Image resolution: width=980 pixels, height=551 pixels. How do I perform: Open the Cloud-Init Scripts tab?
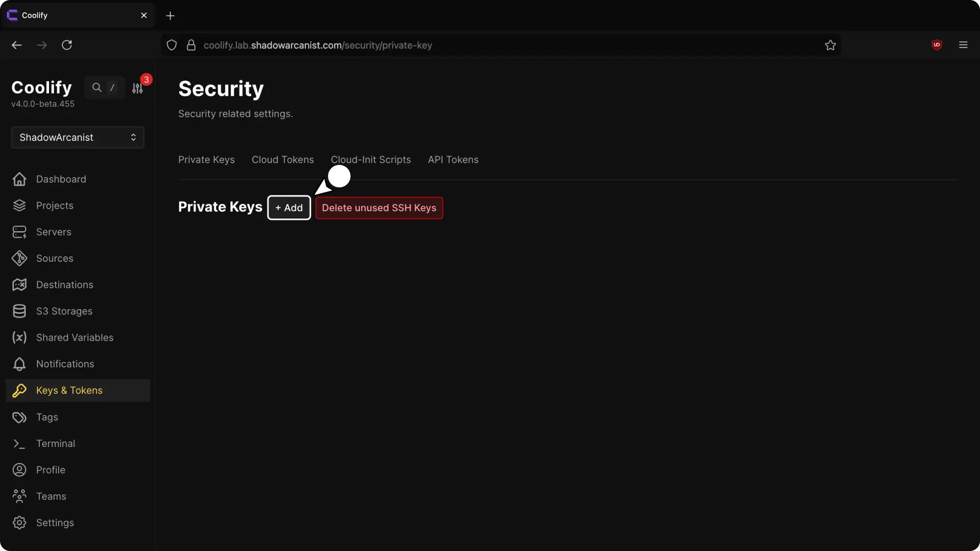click(371, 160)
